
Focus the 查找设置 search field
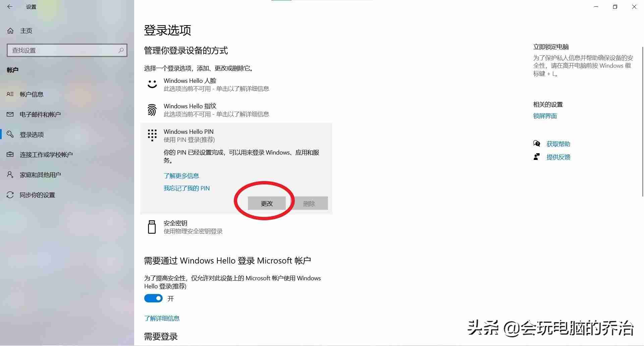(67, 50)
